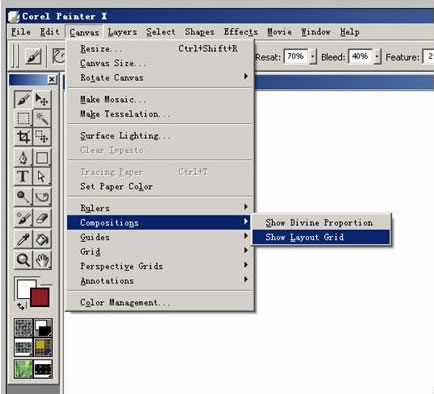The width and height of the screenshot is (434, 394).
Task: Open the Bleed percentage dropdown arrow
Action: [377, 57]
